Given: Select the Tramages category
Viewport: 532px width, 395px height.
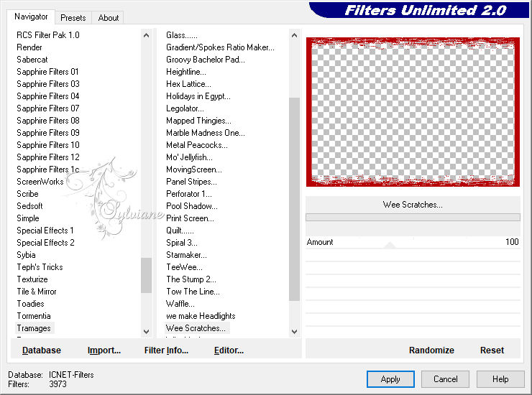Looking at the screenshot, I should pos(34,328).
